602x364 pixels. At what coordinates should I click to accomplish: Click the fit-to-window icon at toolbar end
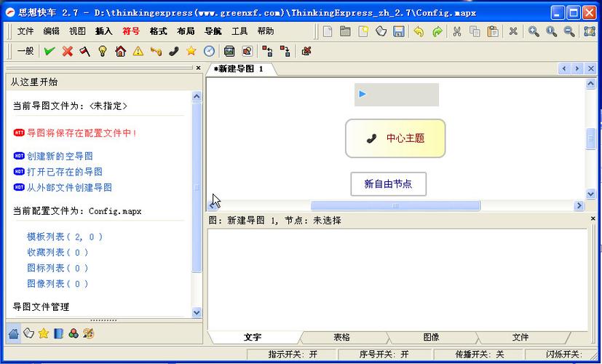click(590, 31)
